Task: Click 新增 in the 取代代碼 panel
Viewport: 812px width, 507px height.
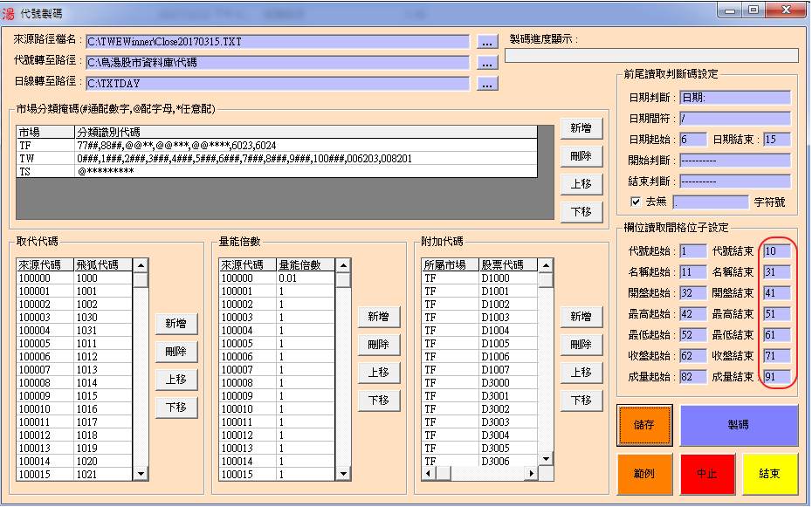Action: pos(176,324)
